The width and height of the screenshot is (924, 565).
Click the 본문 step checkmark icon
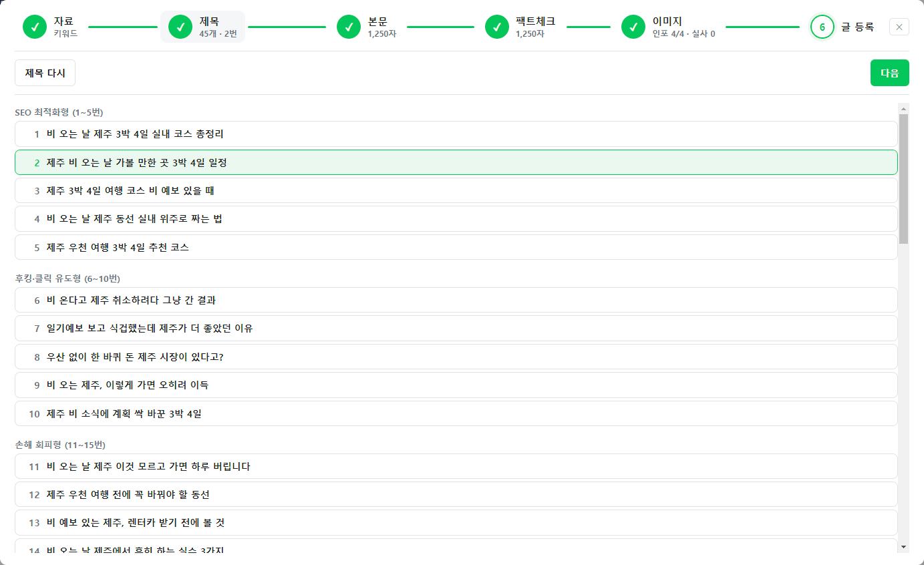click(349, 27)
